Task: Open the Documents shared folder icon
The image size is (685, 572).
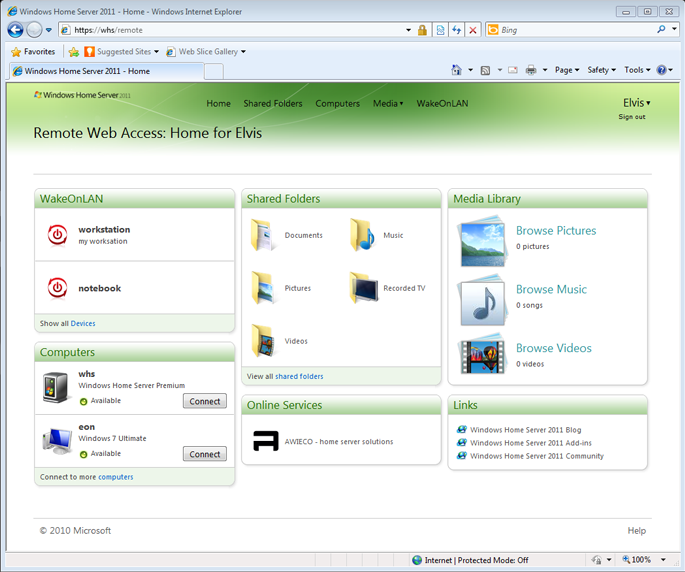Action: [x=263, y=235]
